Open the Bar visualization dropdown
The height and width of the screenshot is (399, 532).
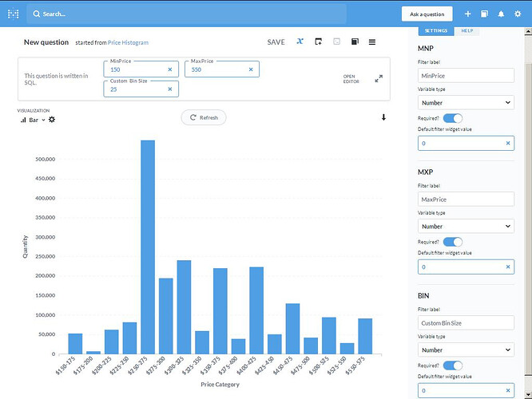(x=33, y=120)
